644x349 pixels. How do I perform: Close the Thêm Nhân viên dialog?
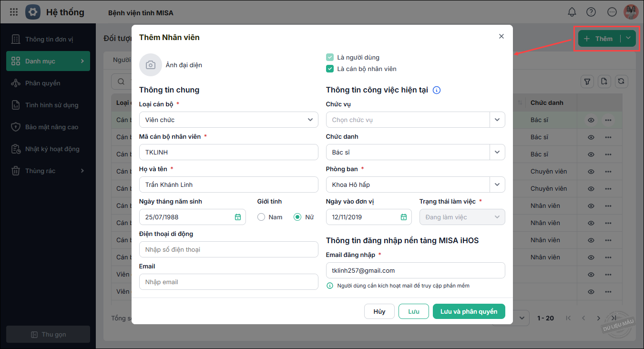coord(501,36)
